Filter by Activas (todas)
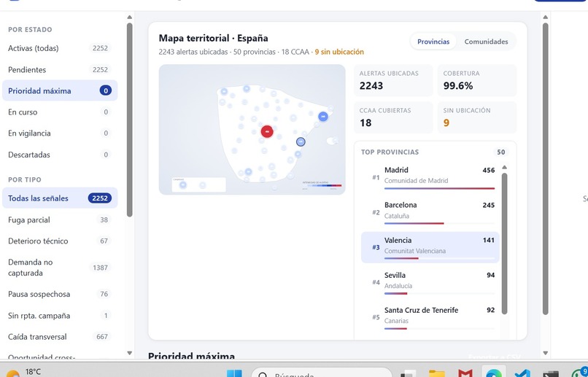 (x=60, y=48)
